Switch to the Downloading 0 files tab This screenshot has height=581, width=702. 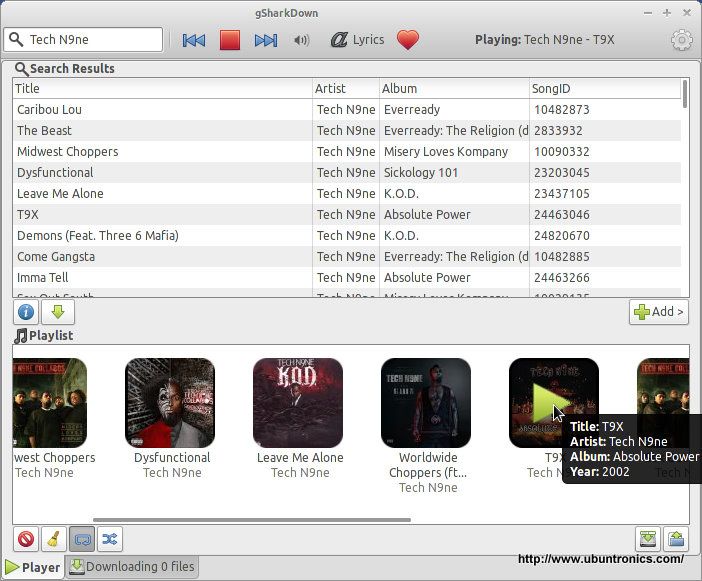(x=132, y=567)
